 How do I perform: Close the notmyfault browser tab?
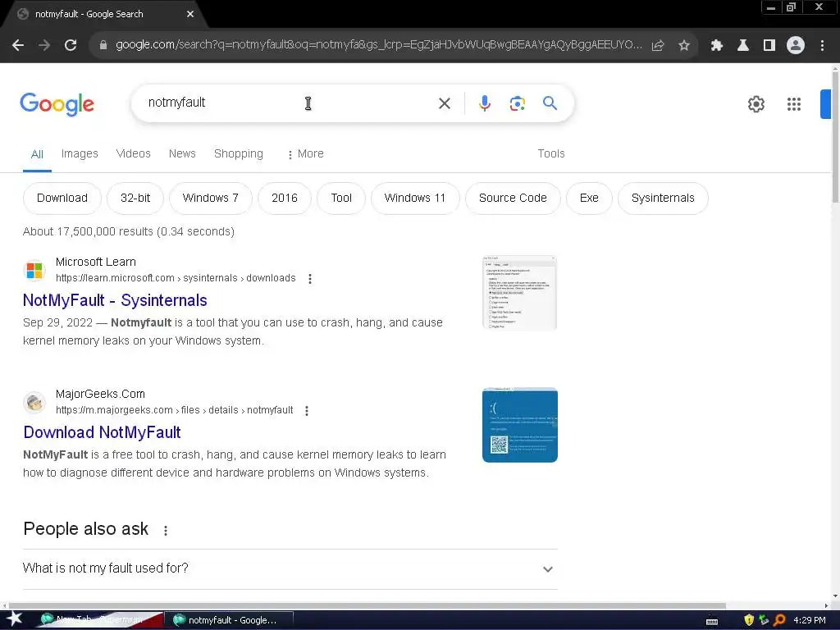click(x=190, y=14)
